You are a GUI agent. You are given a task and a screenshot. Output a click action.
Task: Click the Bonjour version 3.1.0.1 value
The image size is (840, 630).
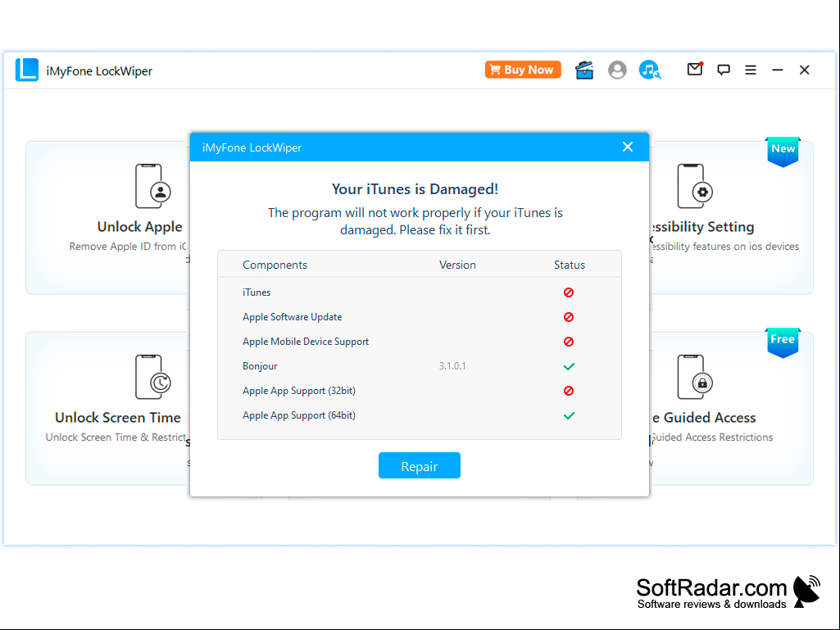point(452,366)
